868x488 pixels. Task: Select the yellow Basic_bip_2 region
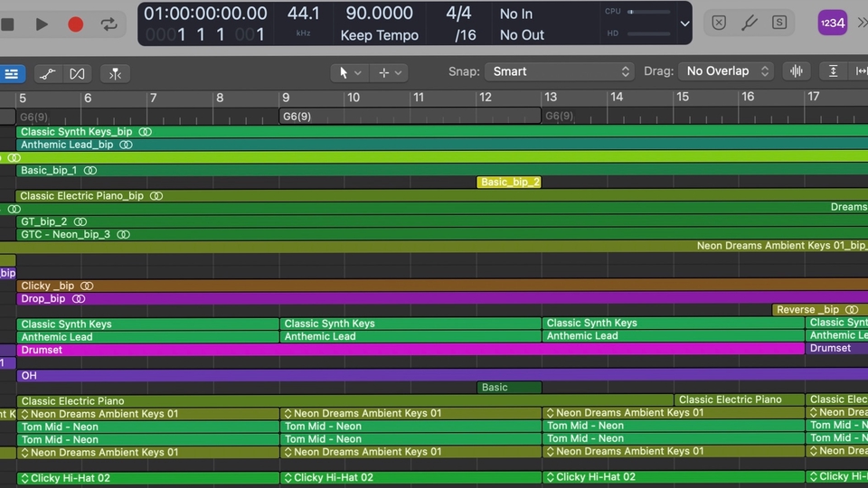509,182
